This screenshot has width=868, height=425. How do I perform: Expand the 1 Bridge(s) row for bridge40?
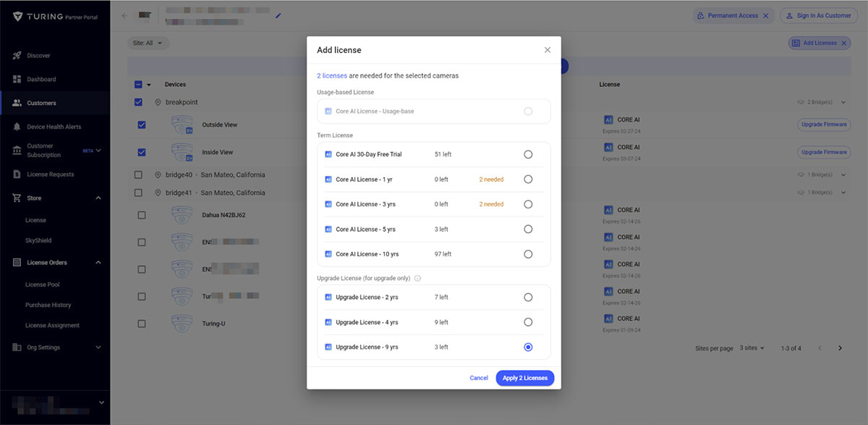click(x=843, y=175)
